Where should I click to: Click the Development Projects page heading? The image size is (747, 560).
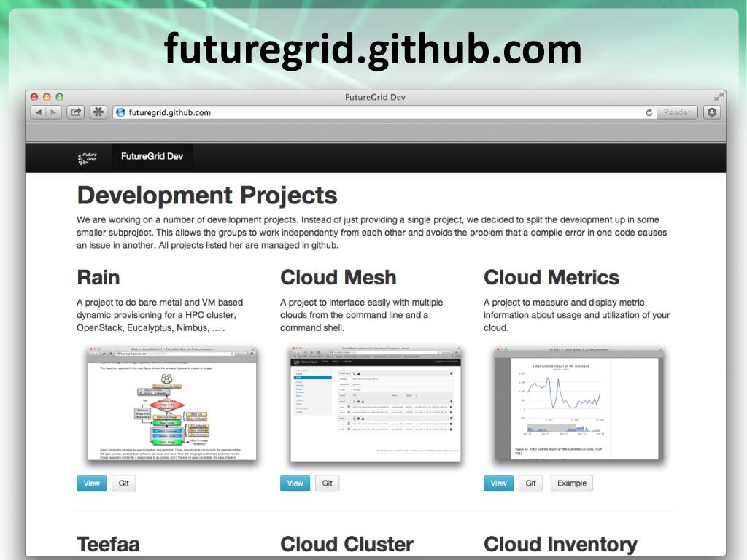coord(206,195)
